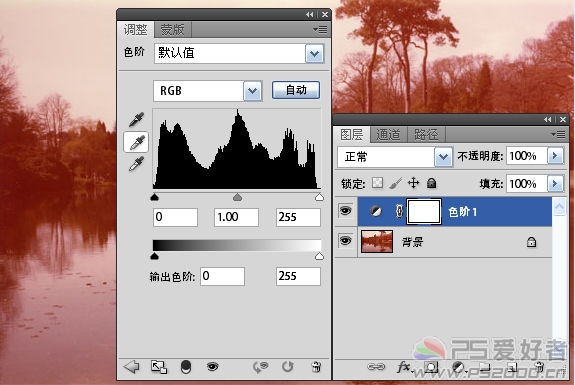575x385 pixels.
Task: Click the input highlight field 255
Action: 298,217
